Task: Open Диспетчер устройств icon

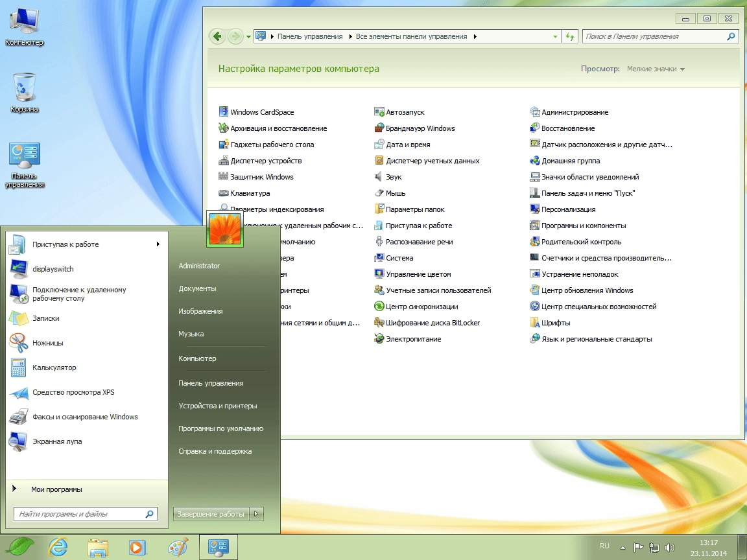Action: click(224, 161)
